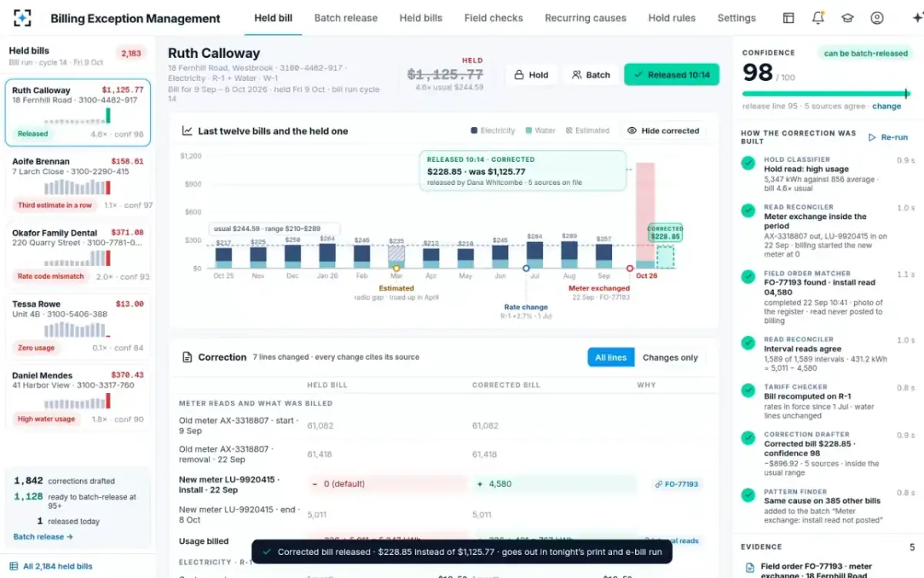Screen dimensions: 924x578
Task: Click the Meter exchange reconciler check icon
Action: [x=748, y=210]
